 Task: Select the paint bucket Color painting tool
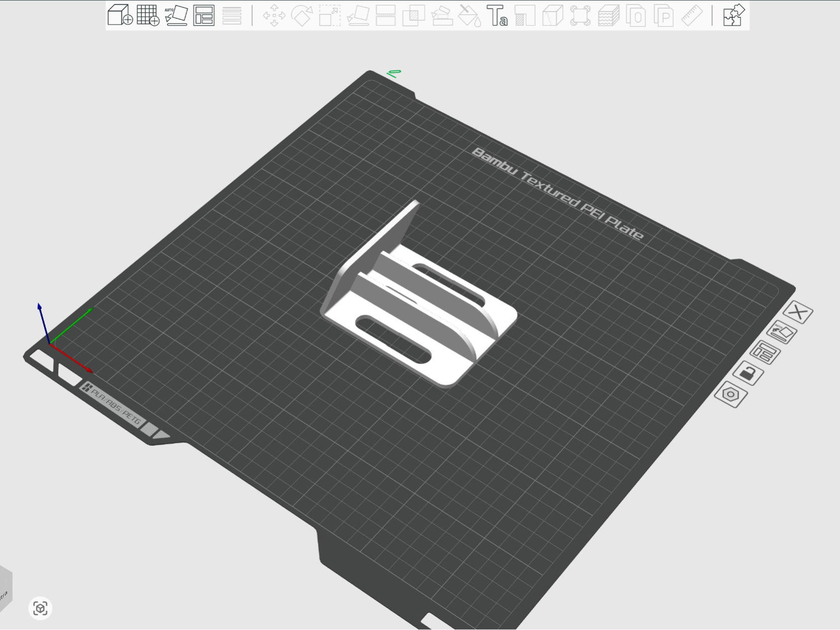coord(469,15)
